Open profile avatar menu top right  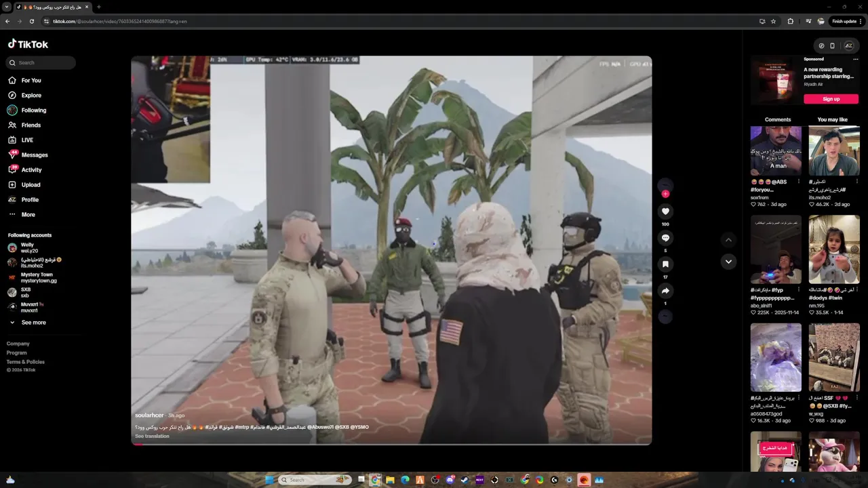(x=848, y=46)
